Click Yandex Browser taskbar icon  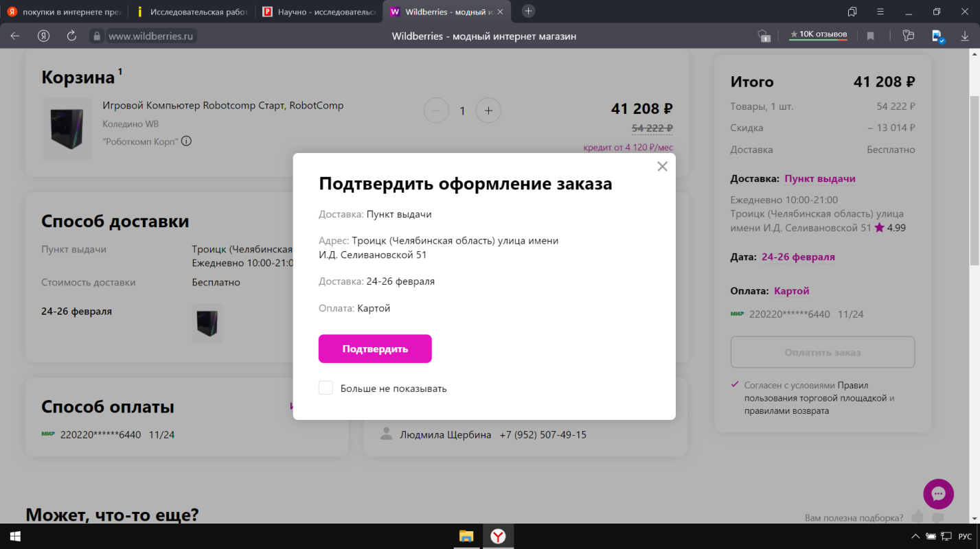tap(498, 536)
